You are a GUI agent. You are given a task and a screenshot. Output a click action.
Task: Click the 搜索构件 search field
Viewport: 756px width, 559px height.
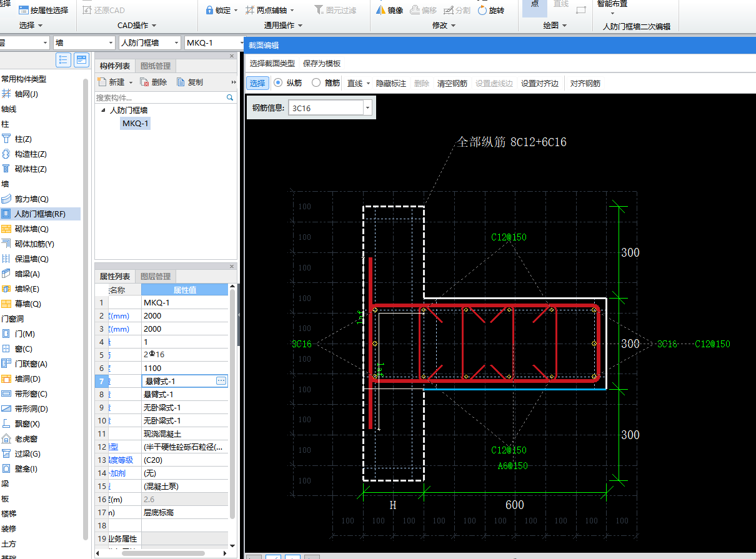coord(161,97)
